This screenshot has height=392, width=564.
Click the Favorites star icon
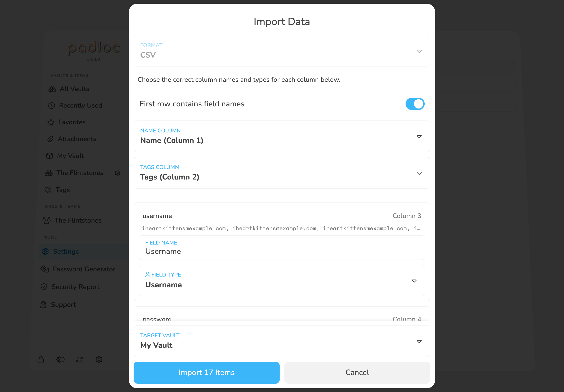51,122
